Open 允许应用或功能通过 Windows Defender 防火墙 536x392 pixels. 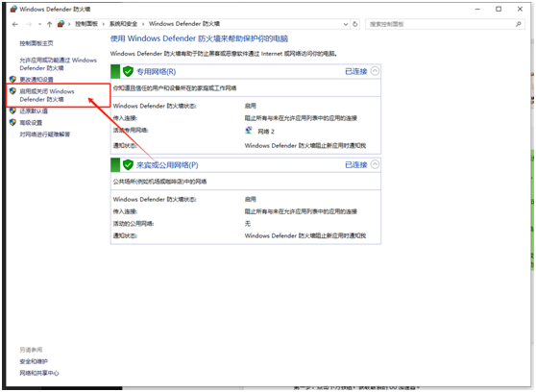(x=58, y=64)
